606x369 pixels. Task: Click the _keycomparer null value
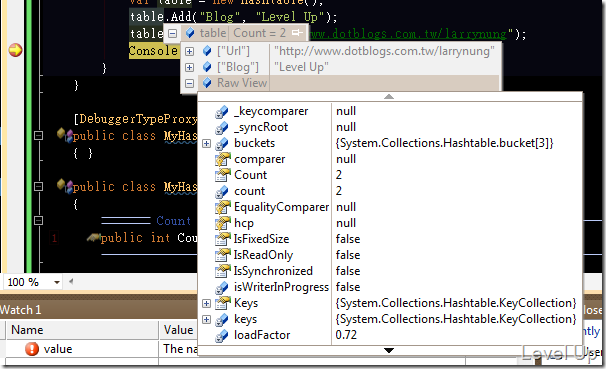coord(346,111)
